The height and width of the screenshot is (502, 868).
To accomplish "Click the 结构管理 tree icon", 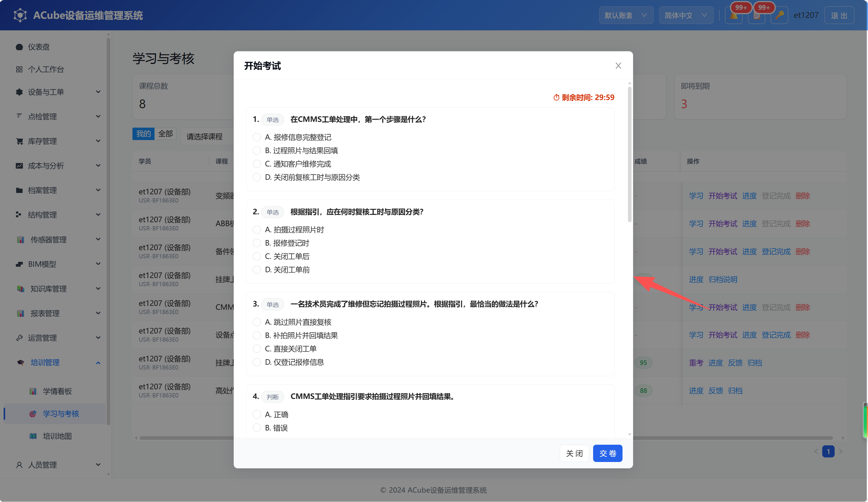I will [x=18, y=215].
